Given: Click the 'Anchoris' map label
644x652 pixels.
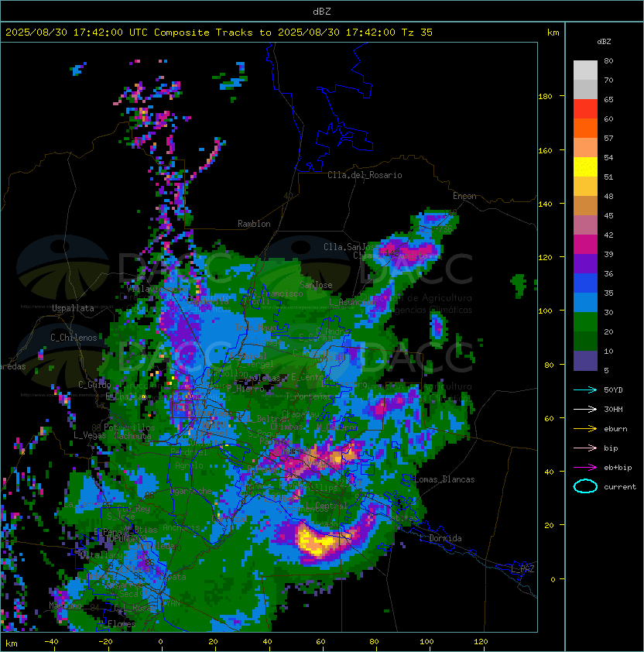Looking at the screenshot, I should point(181,527).
